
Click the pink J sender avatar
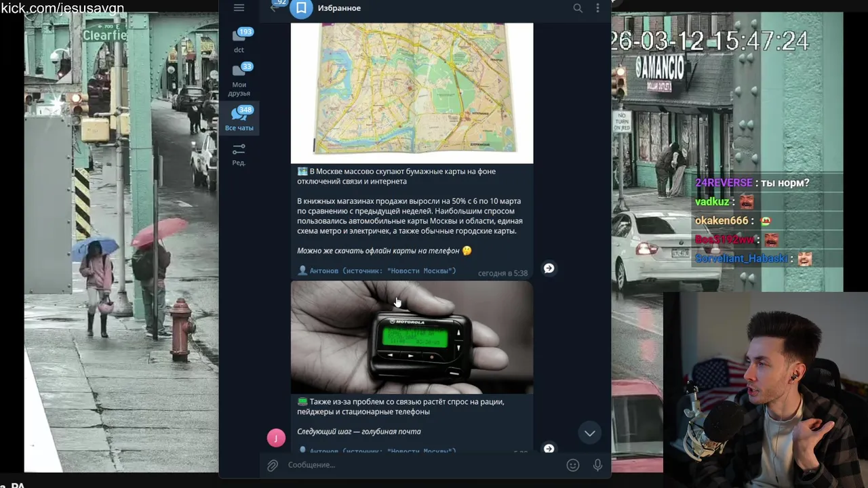[276, 438]
